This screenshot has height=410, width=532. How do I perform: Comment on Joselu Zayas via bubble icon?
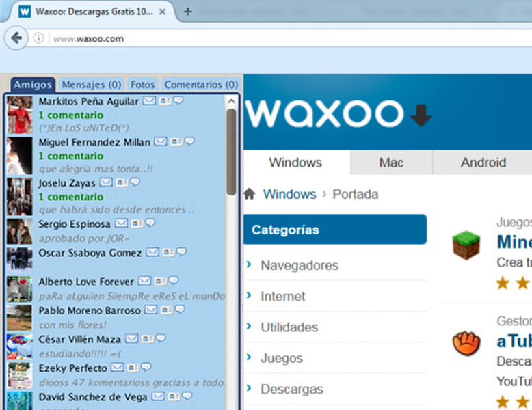(x=135, y=182)
